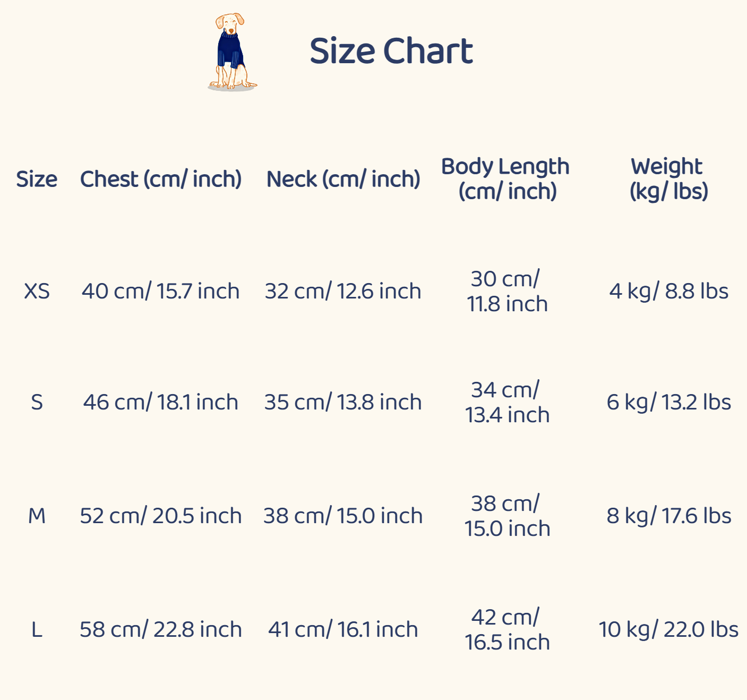Click the 38 cm/ 15.0 inch body length

(506, 516)
